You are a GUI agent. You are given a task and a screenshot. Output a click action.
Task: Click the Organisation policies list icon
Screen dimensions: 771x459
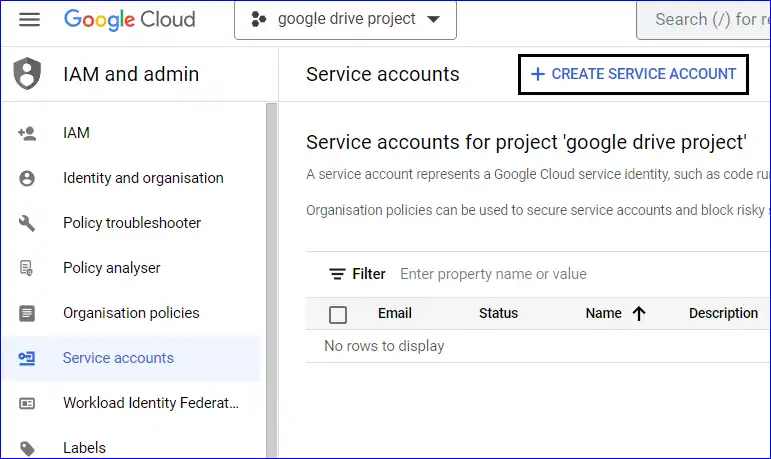(27, 313)
